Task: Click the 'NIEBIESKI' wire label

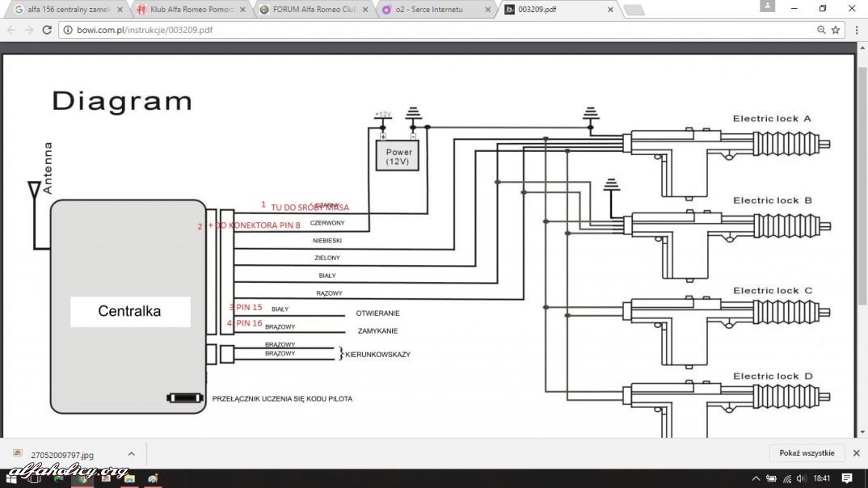Action: (327, 241)
